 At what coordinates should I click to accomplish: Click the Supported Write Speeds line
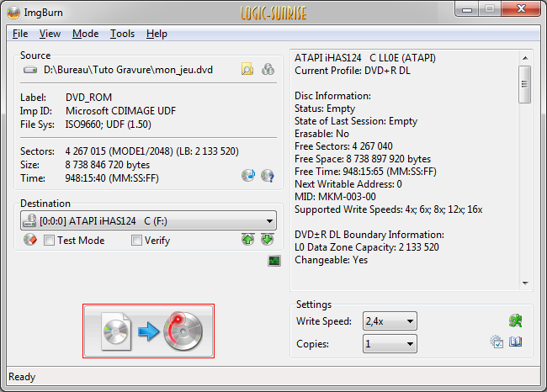point(388,209)
